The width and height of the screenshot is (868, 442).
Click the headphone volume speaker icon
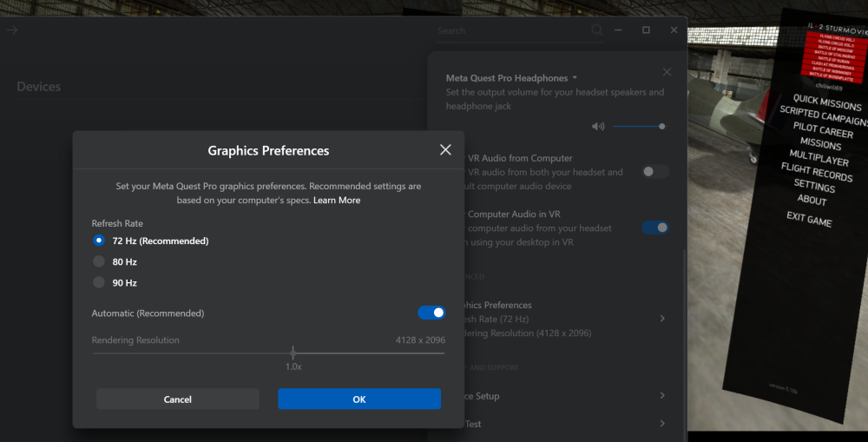[598, 126]
